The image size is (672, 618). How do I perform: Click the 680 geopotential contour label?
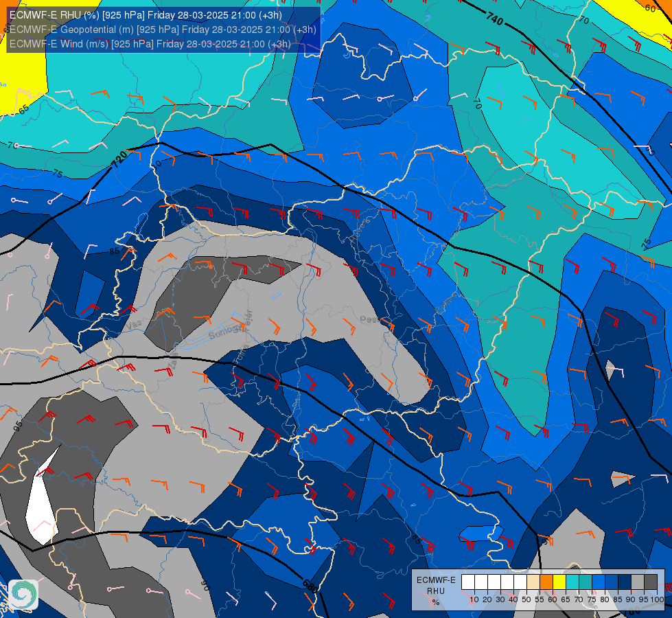[x=310, y=586]
